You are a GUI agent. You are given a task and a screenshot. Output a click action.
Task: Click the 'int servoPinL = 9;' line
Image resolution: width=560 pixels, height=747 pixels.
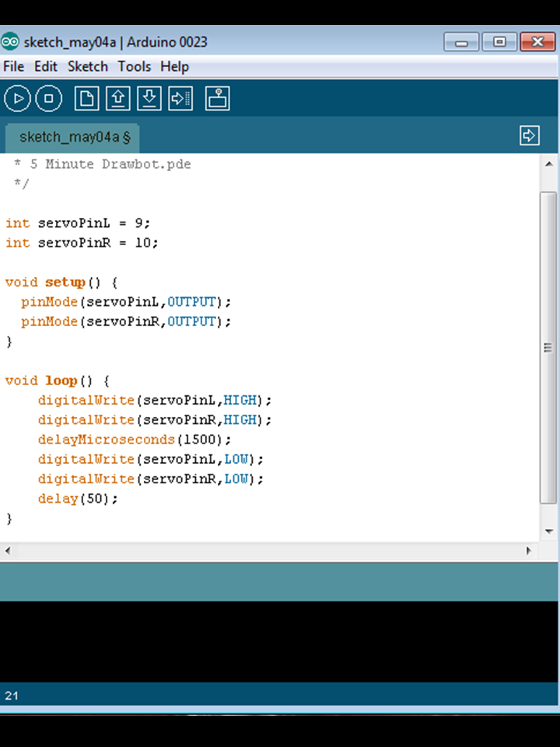(78, 223)
